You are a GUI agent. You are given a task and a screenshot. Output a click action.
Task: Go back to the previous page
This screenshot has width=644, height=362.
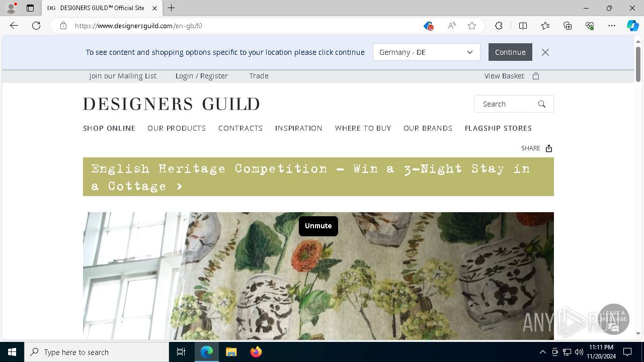[14, 26]
